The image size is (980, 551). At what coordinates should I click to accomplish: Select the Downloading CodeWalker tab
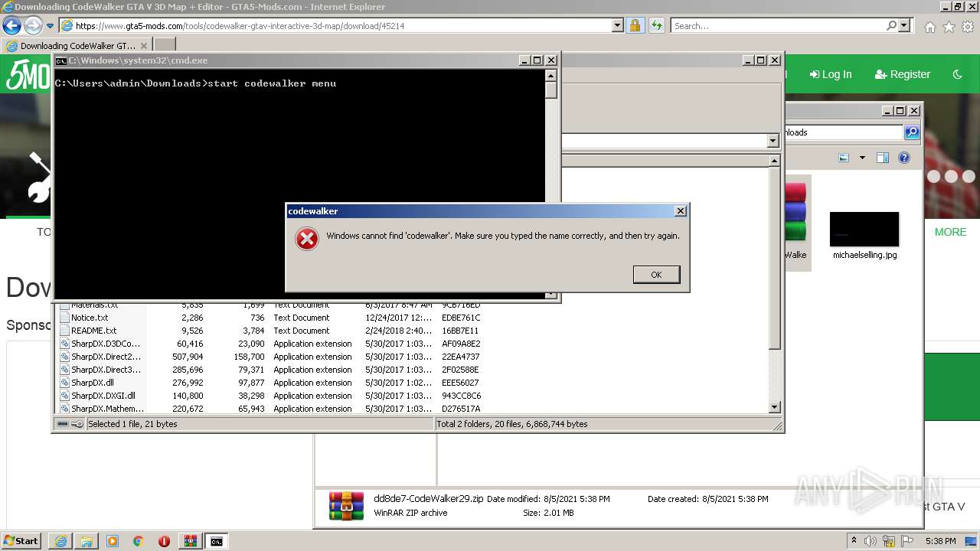[x=77, y=45]
